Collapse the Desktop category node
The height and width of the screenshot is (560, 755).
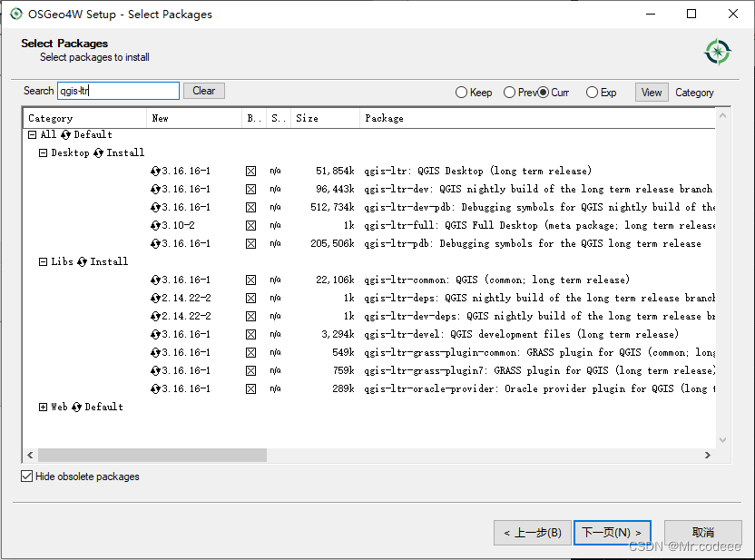tap(43, 153)
